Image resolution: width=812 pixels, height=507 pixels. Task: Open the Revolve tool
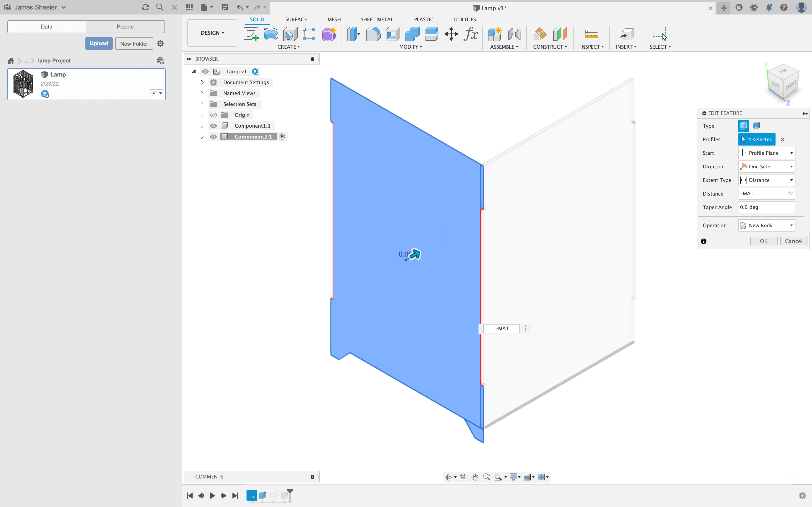pyautogui.click(x=271, y=34)
